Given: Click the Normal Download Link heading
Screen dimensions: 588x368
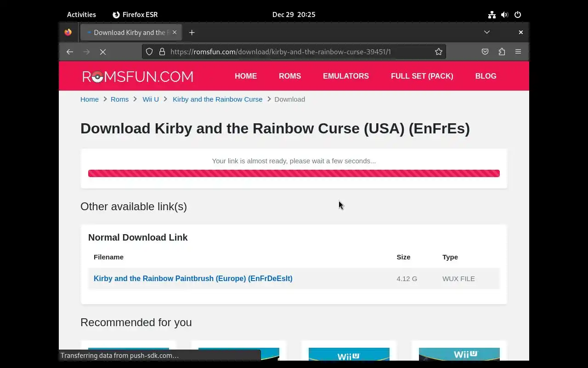Looking at the screenshot, I should pyautogui.click(x=138, y=237).
